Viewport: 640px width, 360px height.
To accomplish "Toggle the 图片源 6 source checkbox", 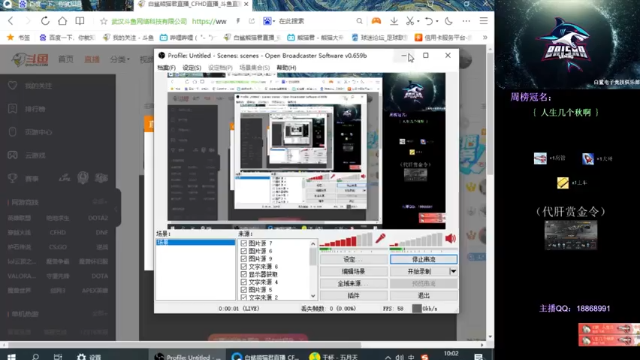I will pos(244,251).
